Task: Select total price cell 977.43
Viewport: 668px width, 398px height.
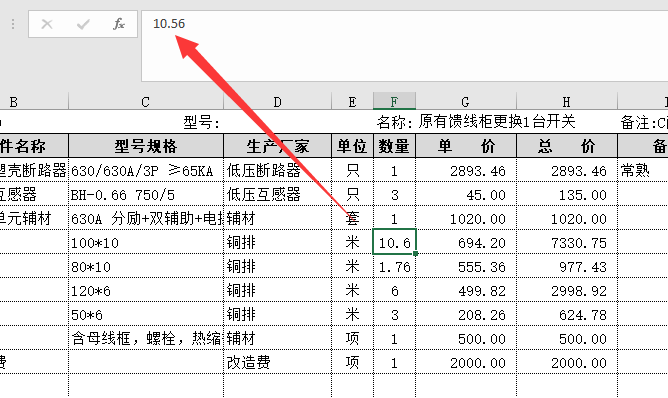Action: tap(567, 267)
